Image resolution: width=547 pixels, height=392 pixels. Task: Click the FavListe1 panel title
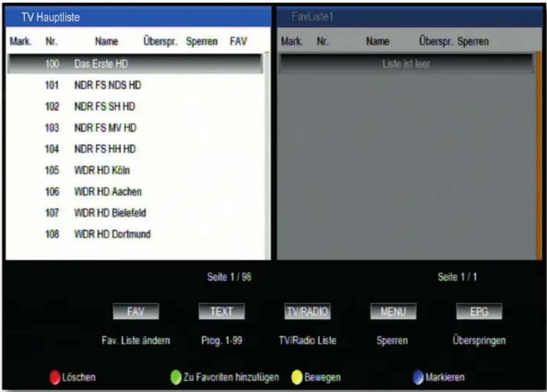(x=312, y=17)
